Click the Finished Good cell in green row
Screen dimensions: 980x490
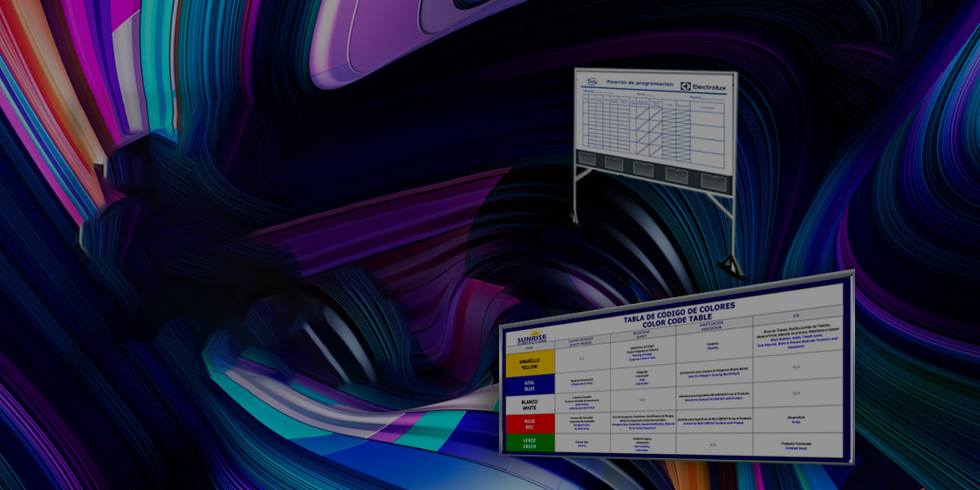(x=794, y=447)
